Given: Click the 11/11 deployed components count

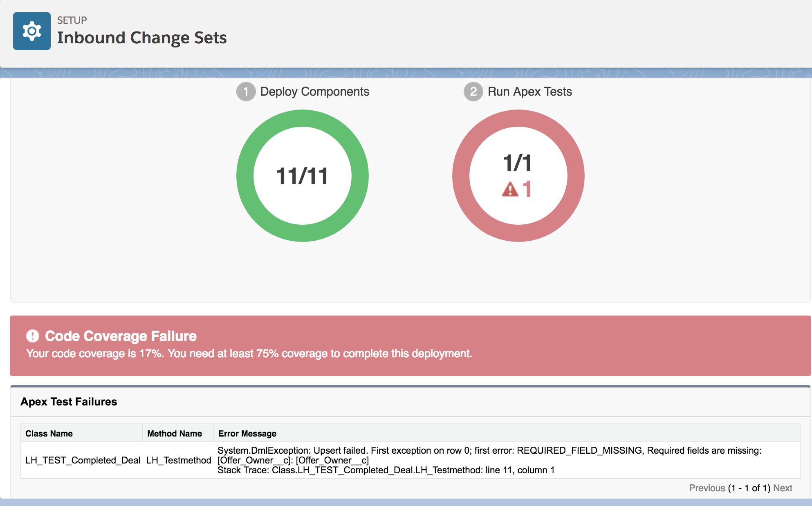Looking at the screenshot, I should click(x=302, y=176).
